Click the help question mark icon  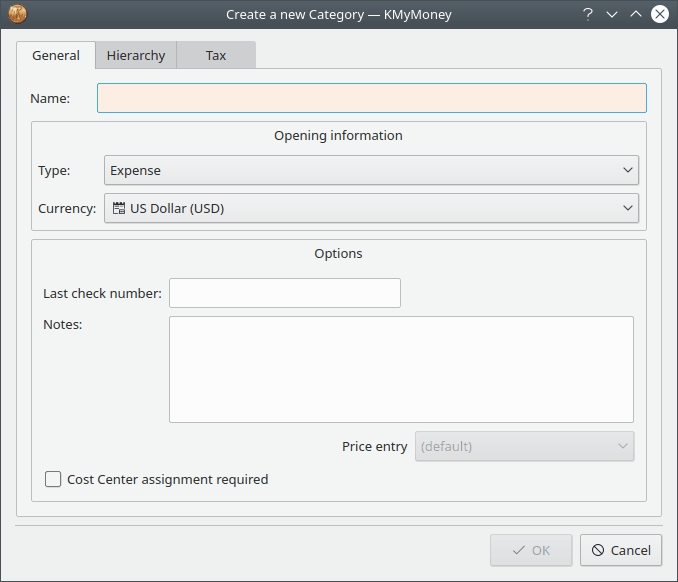coord(588,14)
